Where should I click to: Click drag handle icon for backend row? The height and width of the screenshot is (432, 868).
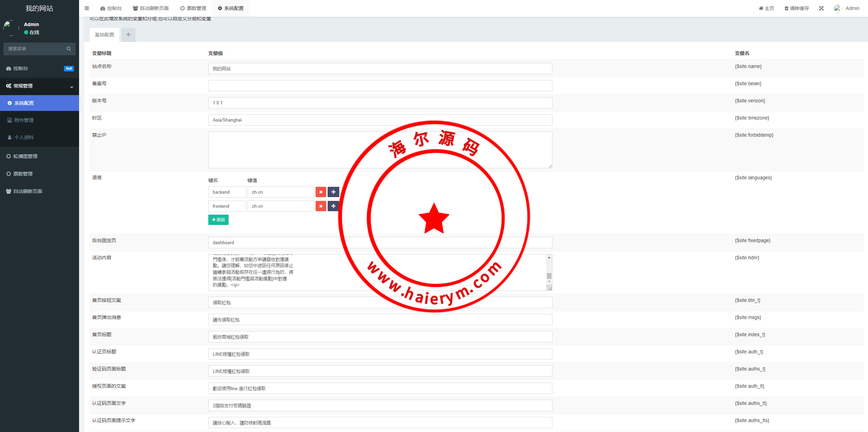point(333,192)
